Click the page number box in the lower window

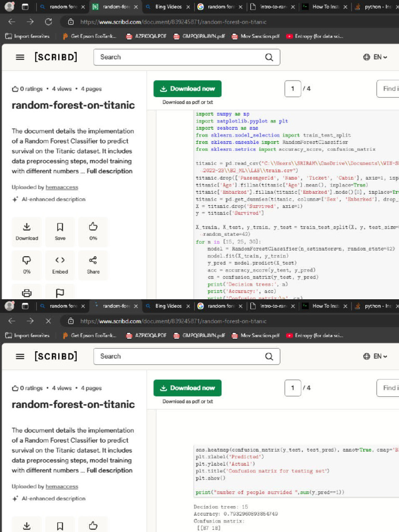click(292, 388)
